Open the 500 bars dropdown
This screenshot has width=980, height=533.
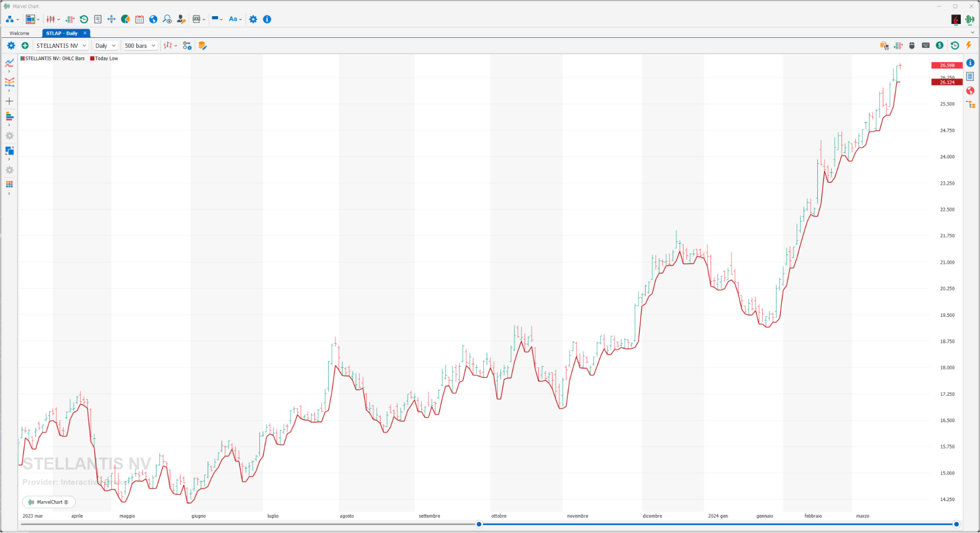click(x=140, y=46)
